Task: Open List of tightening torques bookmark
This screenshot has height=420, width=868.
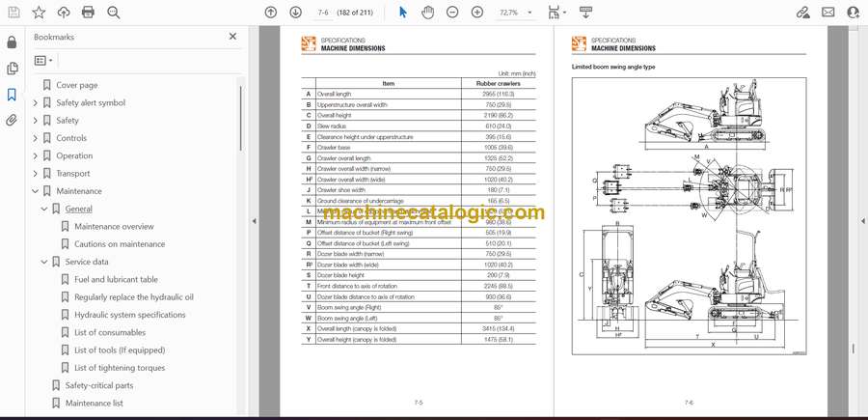Action: (120, 368)
